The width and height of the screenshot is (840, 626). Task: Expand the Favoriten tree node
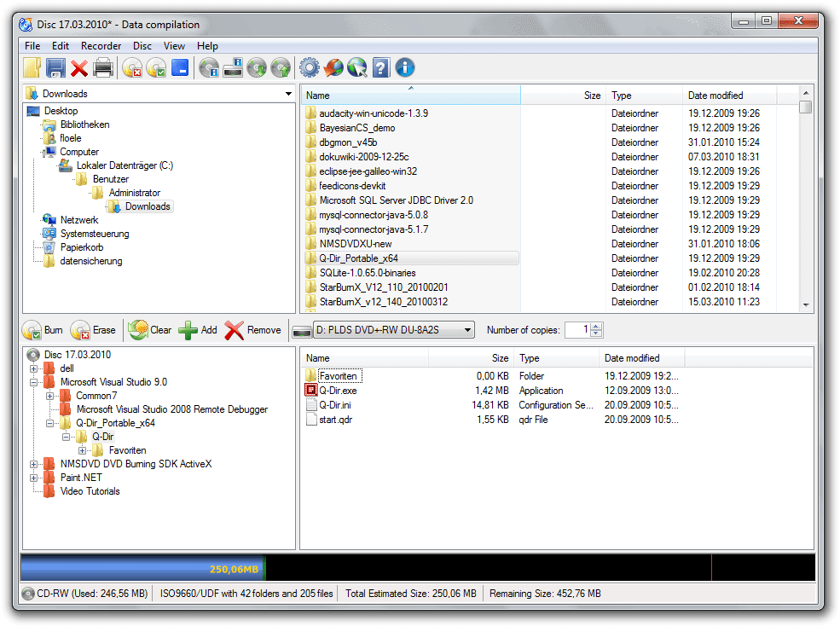point(82,451)
